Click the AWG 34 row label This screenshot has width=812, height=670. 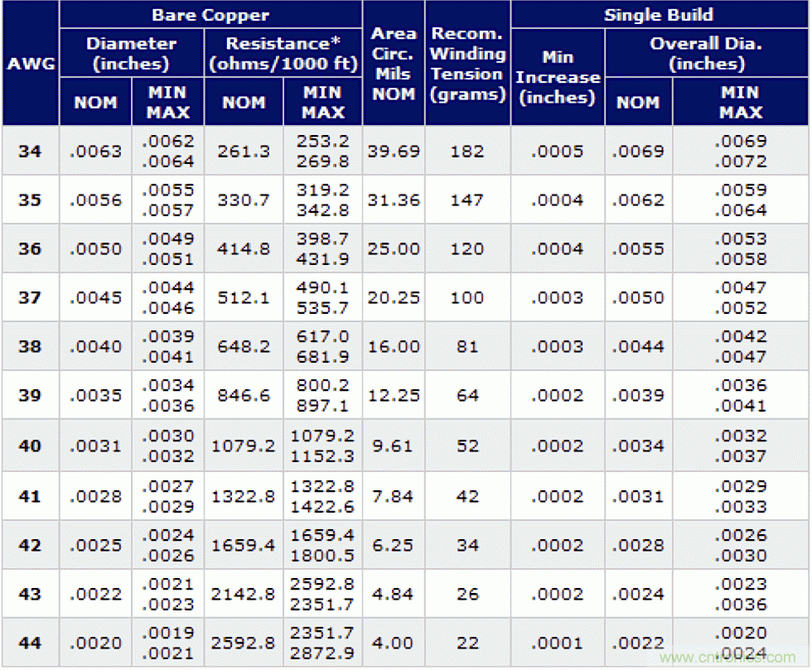(30, 152)
